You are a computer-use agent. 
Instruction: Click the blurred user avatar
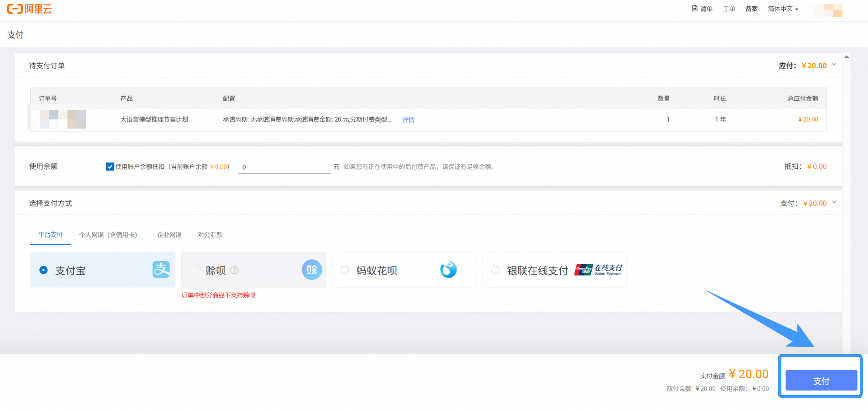[828, 10]
